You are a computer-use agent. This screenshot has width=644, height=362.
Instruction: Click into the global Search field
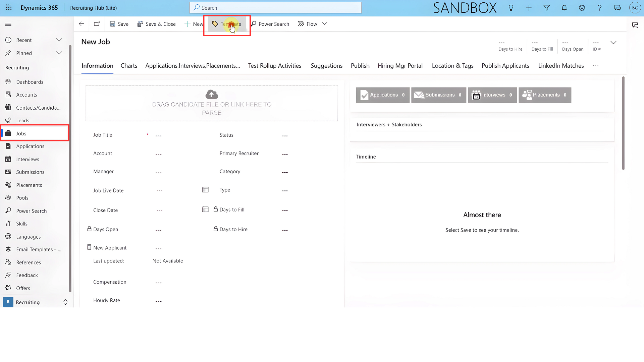pos(275,8)
